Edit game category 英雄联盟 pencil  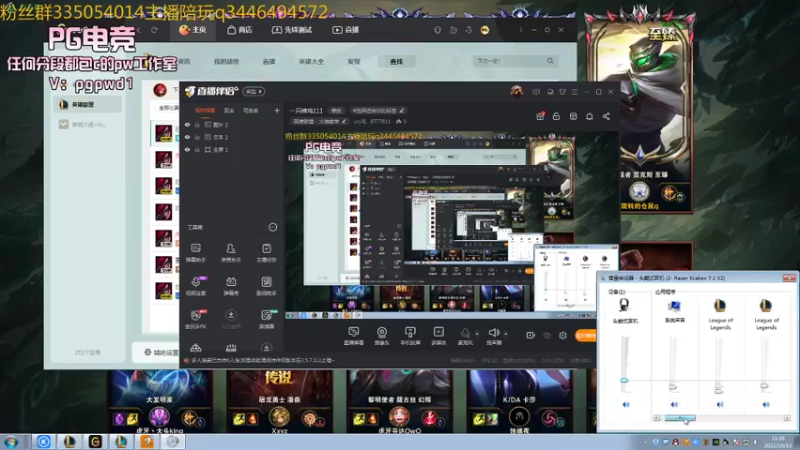(344, 121)
